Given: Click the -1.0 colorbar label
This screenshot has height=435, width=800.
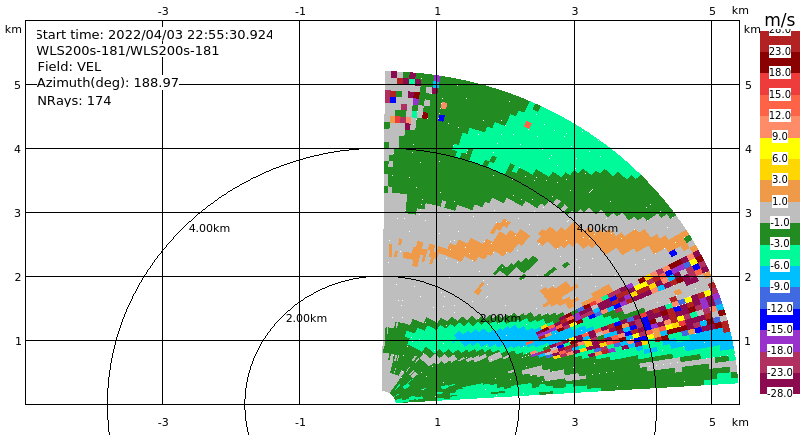Looking at the screenshot, I should pyautogui.click(x=780, y=222).
